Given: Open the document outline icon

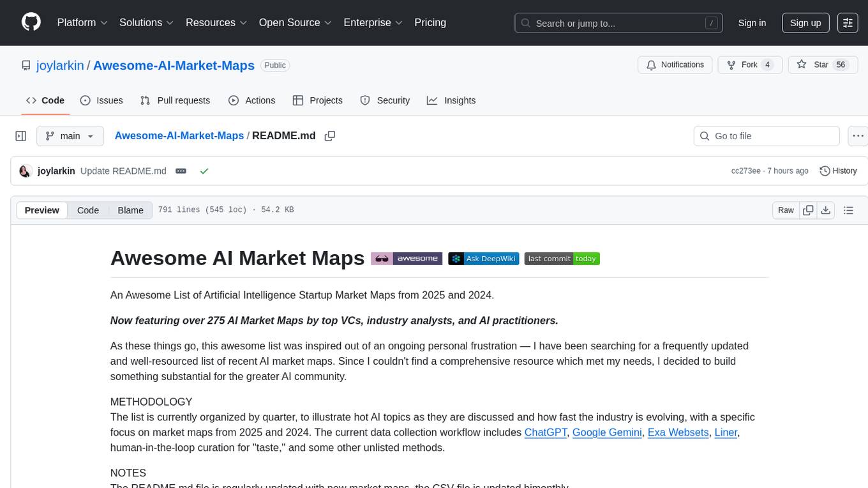Looking at the screenshot, I should click(848, 210).
